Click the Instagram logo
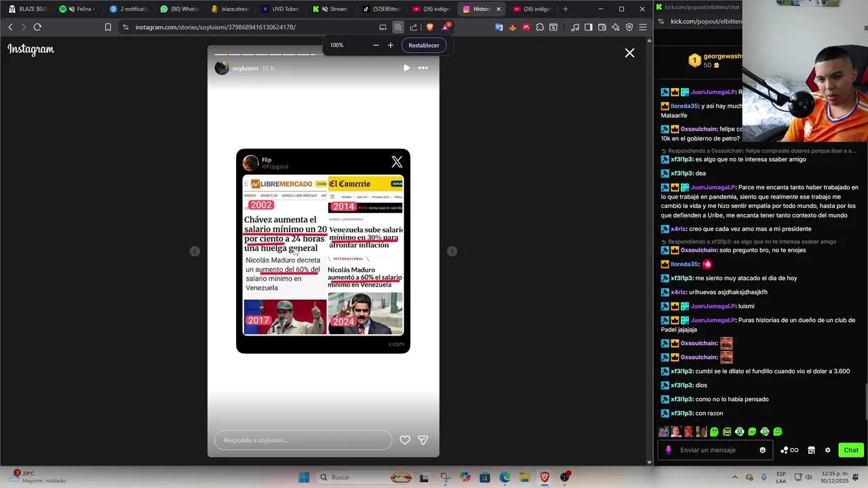Viewport: 868px width, 488px height. click(x=31, y=49)
